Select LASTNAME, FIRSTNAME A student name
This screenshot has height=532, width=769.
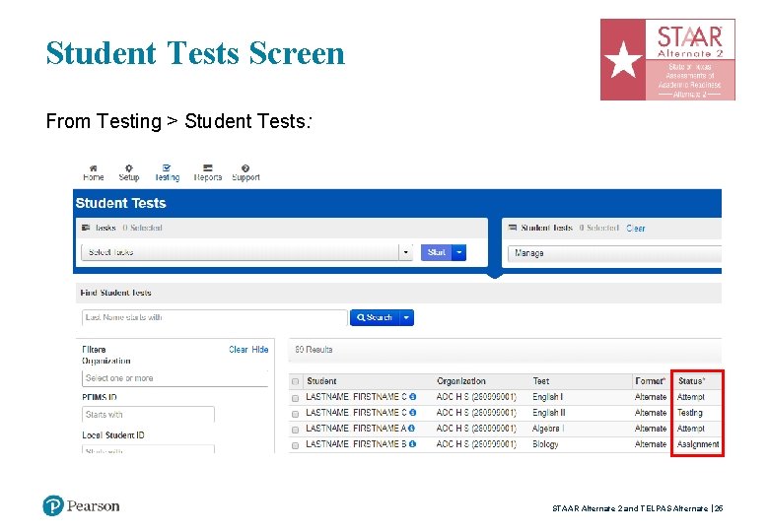click(356, 429)
